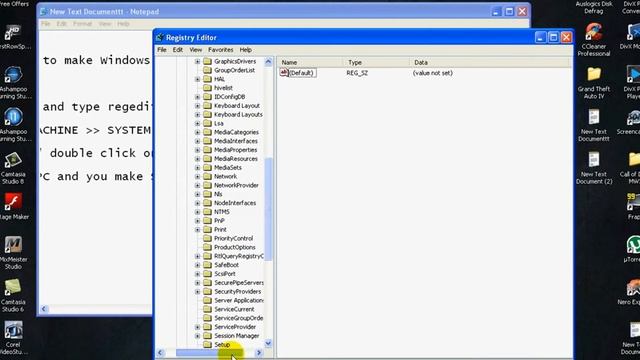The image size is (640, 360).
Task: Launch Corel VideoStudio desktop icon
Action: (13, 331)
